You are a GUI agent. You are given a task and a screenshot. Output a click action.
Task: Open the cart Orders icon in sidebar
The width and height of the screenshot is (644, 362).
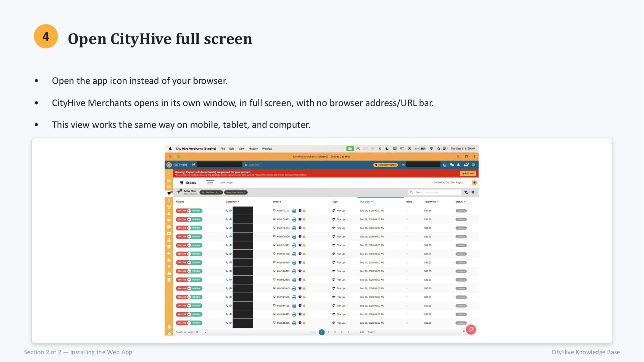169,193
